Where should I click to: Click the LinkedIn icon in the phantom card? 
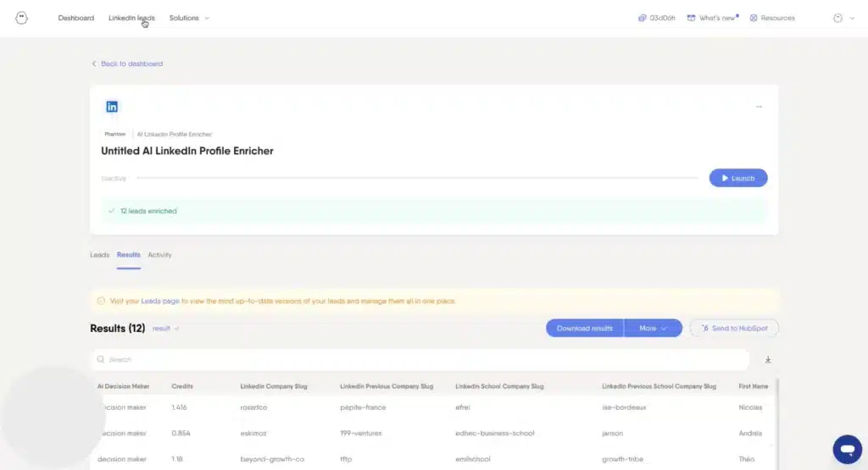[x=112, y=107]
